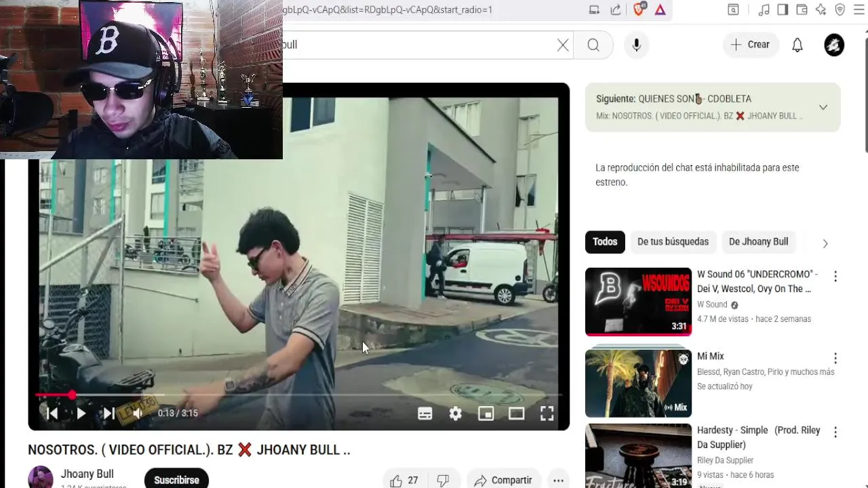Start voice search with the microphone

click(x=636, y=45)
